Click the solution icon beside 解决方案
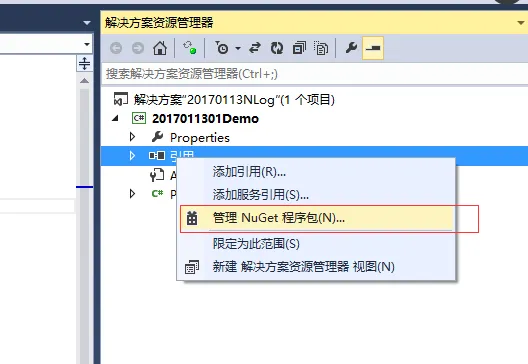Image resolution: width=528 pixels, height=364 pixels. pos(121,99)
